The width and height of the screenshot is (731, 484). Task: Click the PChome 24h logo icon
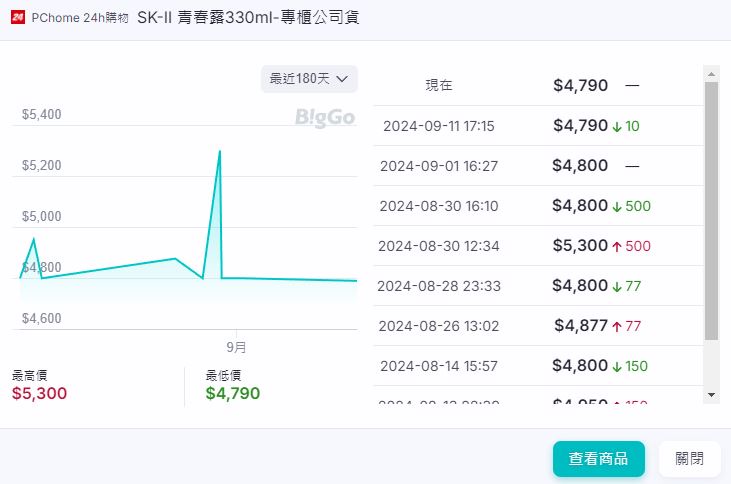point(18,18)
